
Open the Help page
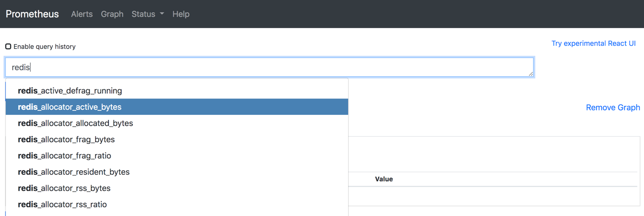coord(181,14)
